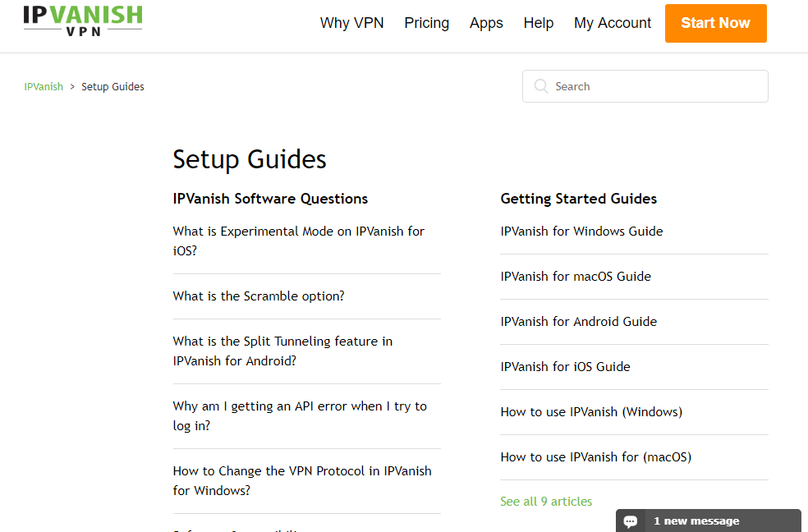Screen dimensions: 808x532
Task: Open the 1 new message chat bar
Action: (x=709, y=521)
